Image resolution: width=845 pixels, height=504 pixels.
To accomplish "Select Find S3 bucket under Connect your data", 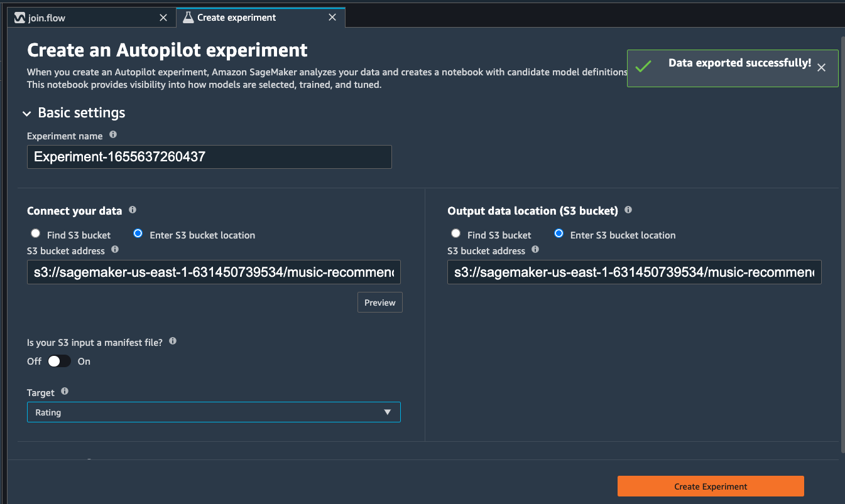I will pyautogui.click(x=35, y=234).
